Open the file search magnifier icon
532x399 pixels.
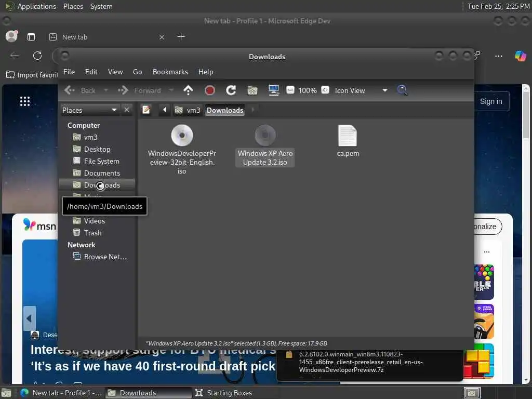point(402,90)
